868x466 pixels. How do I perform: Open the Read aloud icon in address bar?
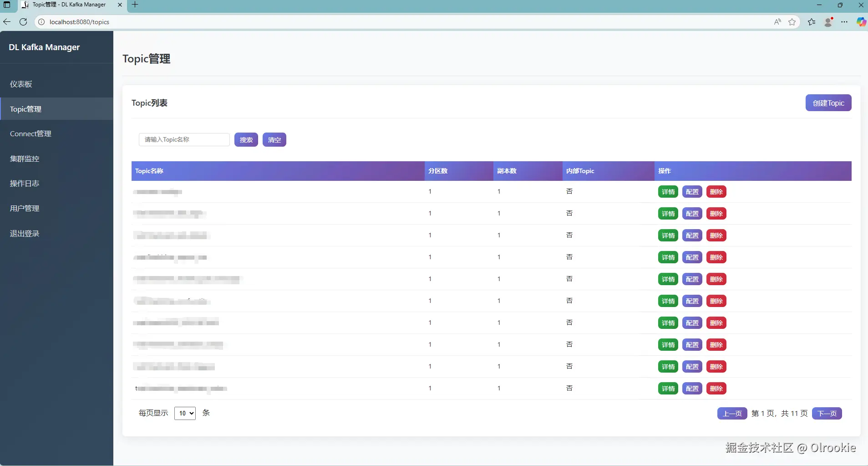[x=777, y=22]
